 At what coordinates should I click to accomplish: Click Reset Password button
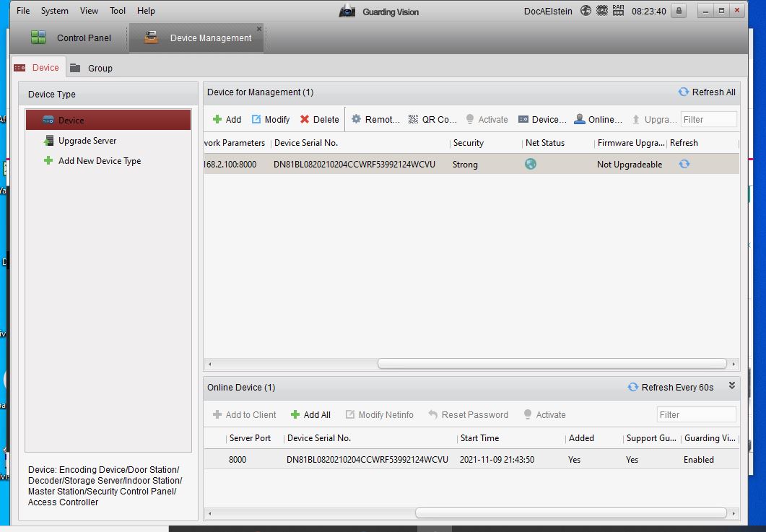(x=468, y=414)
